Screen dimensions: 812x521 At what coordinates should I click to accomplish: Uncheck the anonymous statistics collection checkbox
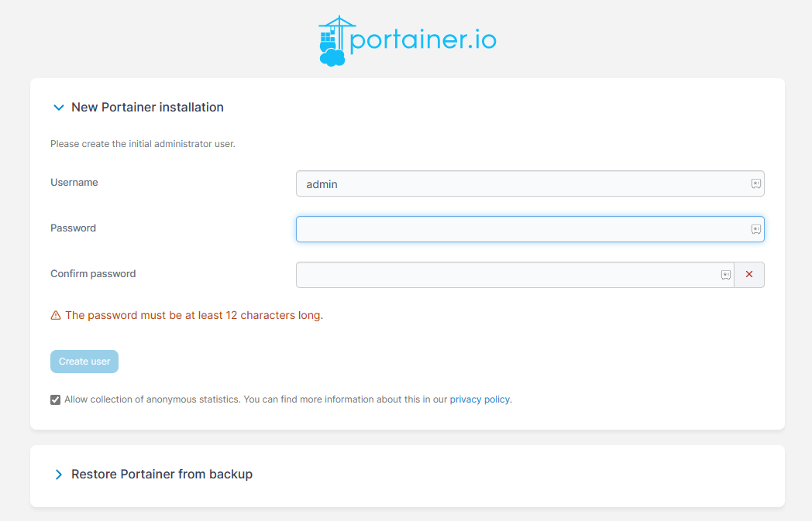tap(56, 400)
